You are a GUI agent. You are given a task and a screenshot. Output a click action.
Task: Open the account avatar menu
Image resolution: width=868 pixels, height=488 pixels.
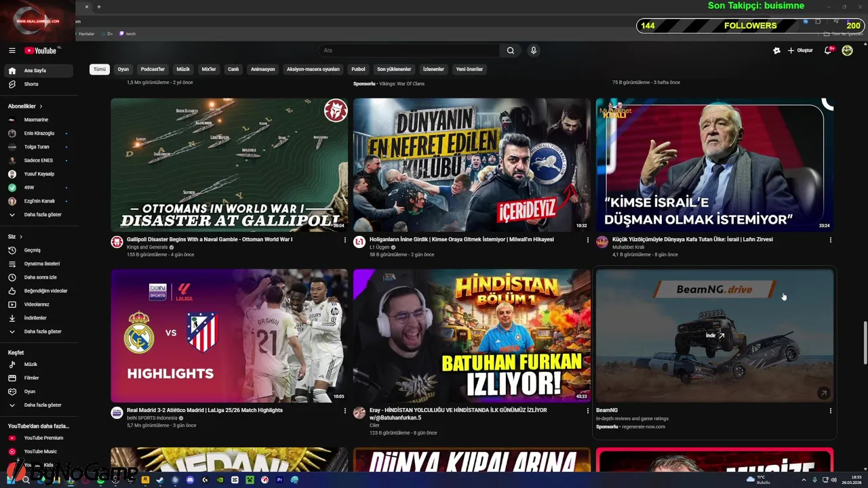coord(847,50)
